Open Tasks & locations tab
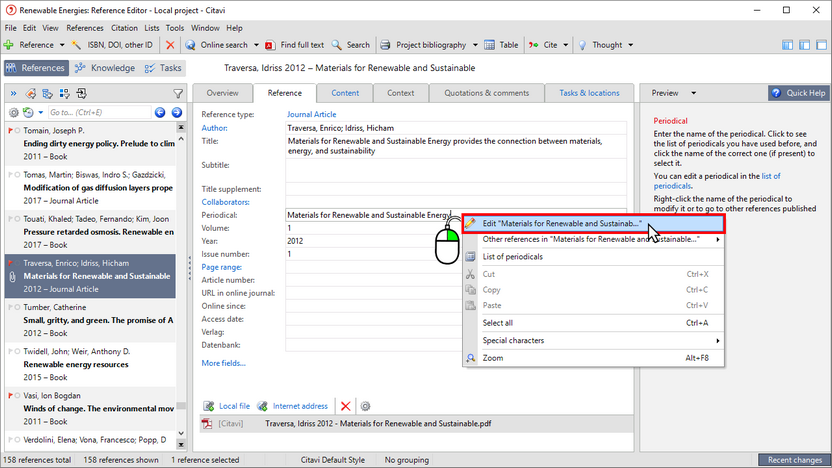 click(589, 93)
